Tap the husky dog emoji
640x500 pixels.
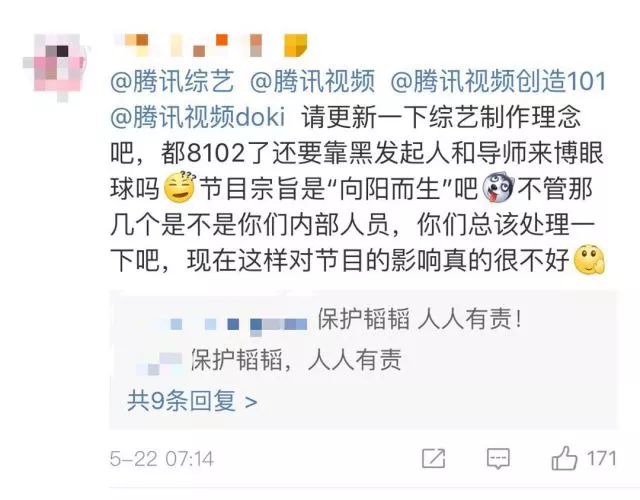pyautogui.click(x=498, y=188)
